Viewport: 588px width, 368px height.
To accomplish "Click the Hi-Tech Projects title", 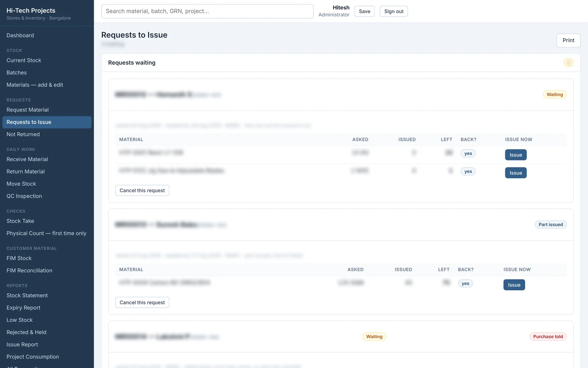I will [x=31, y=11].
